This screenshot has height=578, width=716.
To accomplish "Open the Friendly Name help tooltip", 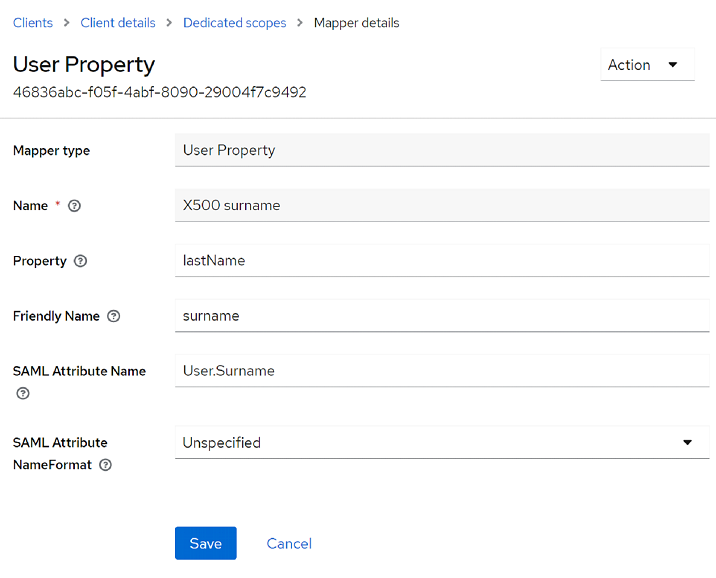I will coord(114,316).
